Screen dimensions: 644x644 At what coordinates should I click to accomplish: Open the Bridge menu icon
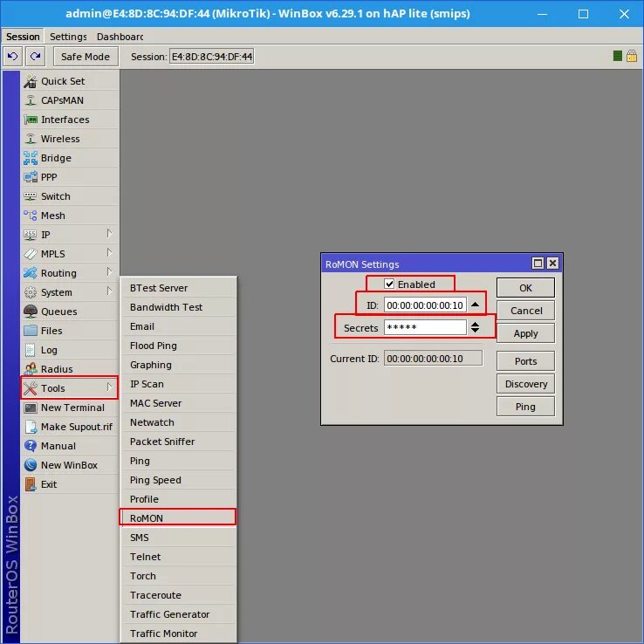pyautogui.click(x=31, y=158)
